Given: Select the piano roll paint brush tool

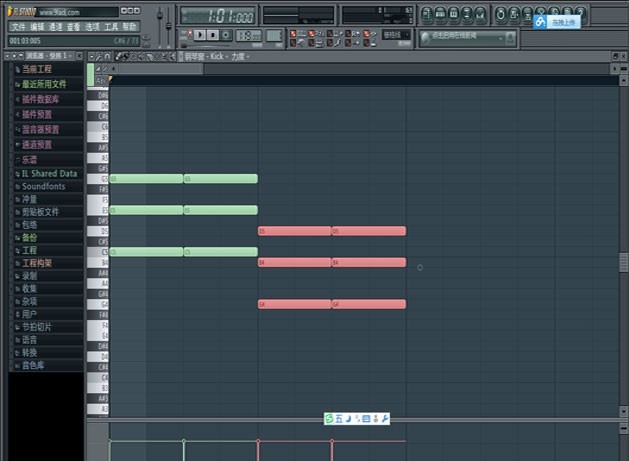Looking at the screenshot, I should point(126,57).
